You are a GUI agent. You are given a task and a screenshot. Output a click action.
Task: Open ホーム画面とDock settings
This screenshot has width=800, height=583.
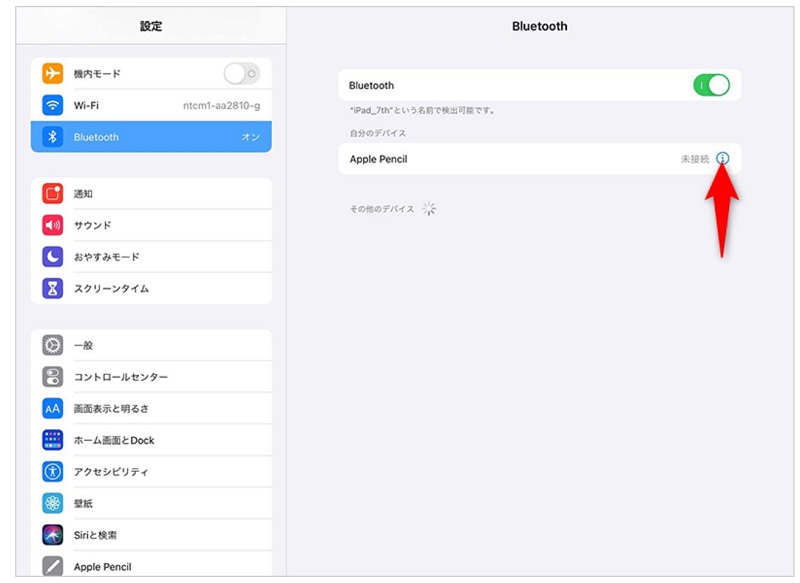[151, 440]
